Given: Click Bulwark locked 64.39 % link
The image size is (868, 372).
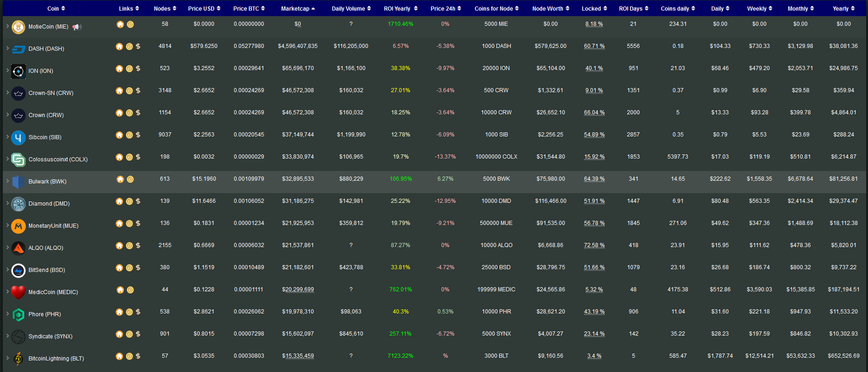Looking at the screenshot, I should click(594, 179).
